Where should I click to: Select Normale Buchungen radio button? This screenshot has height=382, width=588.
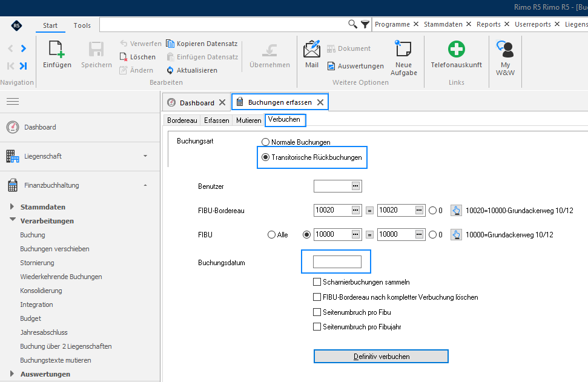pos(265,142)
